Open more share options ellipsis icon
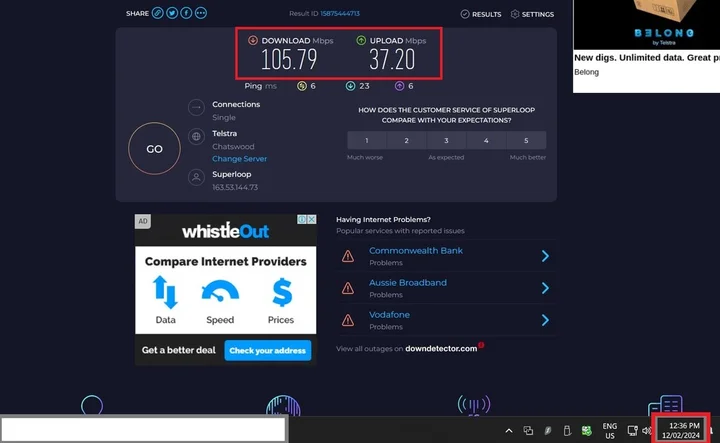 tap(201, 14)
